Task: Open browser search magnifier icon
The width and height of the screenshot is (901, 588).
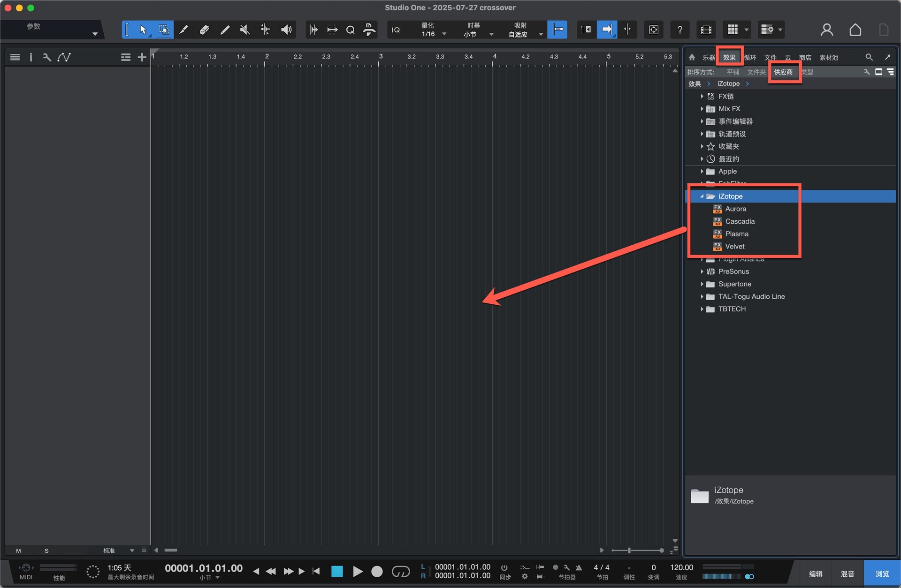Action: [869, 57]
